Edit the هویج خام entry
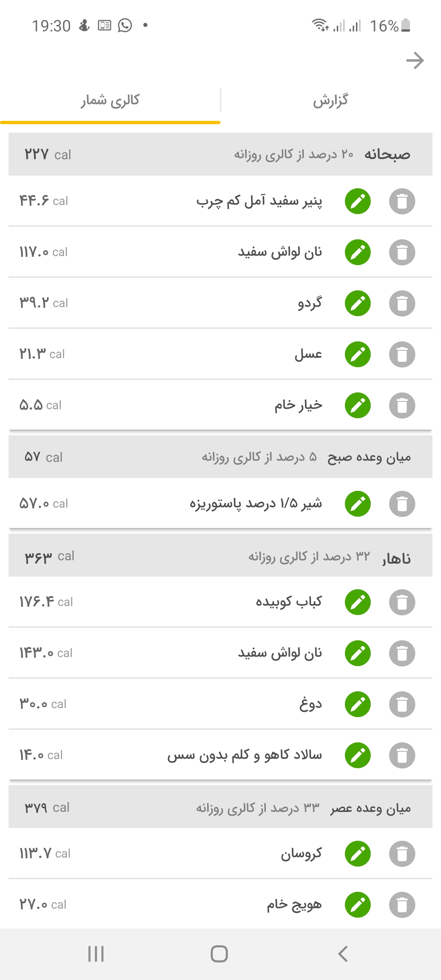 [358, 904]
